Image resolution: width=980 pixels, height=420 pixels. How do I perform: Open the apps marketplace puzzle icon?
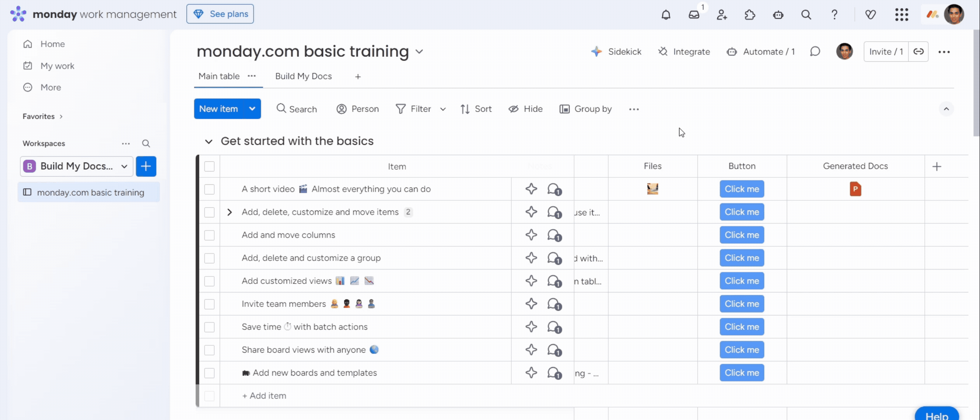[750, 15]
